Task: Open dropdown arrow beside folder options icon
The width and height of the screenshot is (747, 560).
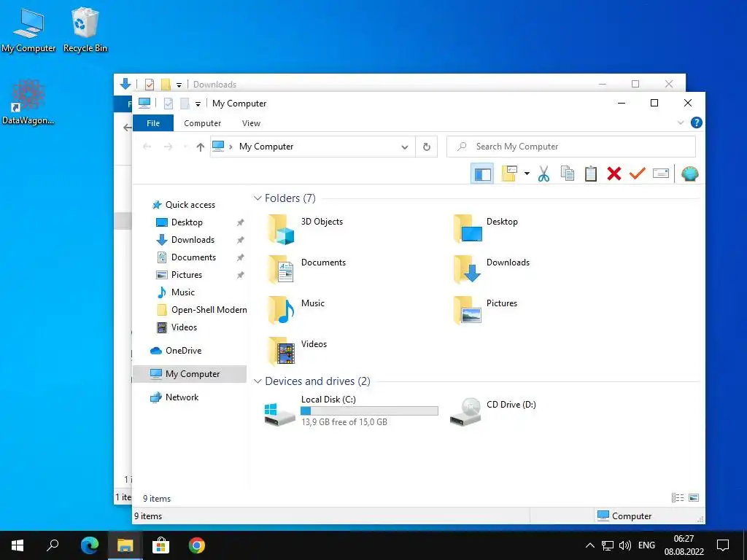Action: click(x=527, y=174)
